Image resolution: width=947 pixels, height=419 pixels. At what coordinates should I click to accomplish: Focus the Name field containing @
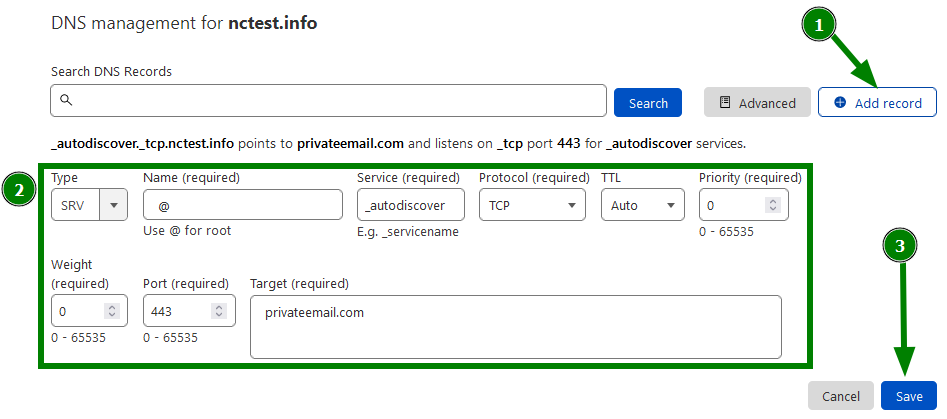[243, 205]
